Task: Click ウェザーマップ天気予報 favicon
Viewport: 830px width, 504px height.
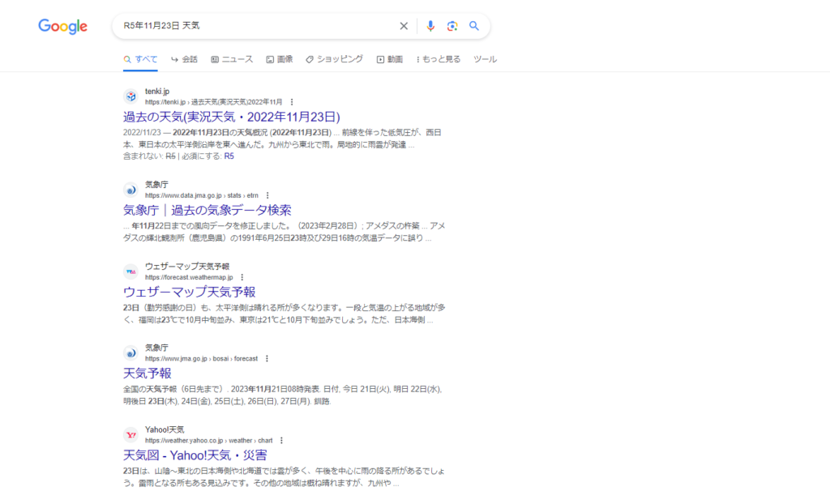Action: pos(130,271)
